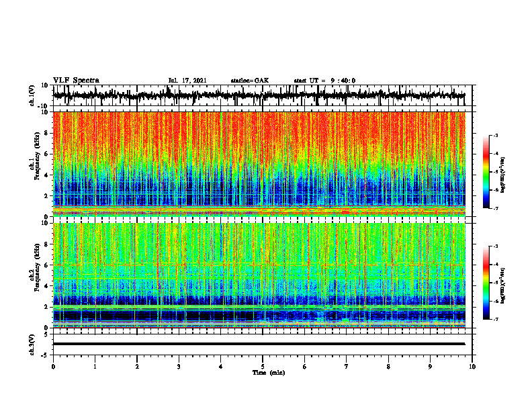
Task: Click time axis tick label "9"
Action: pos(430,367)
